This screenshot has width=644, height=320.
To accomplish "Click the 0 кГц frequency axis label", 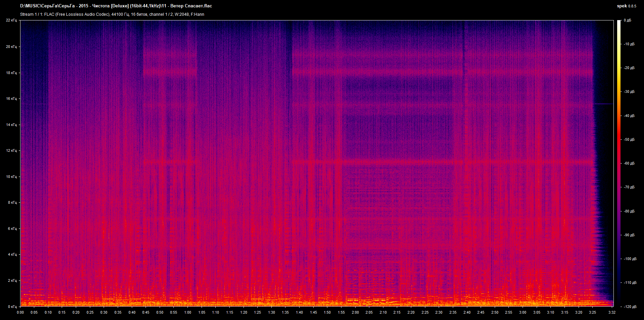I will click(x=12, y=307).
